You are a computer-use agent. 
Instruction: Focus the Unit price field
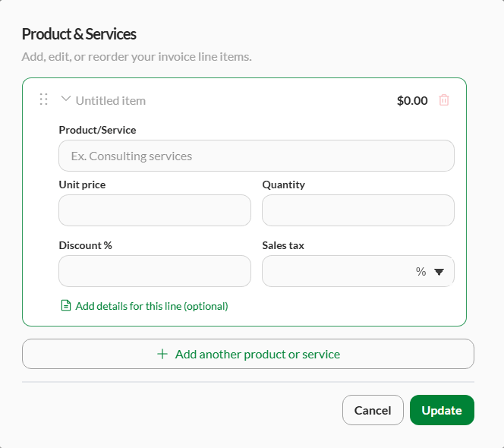coord(155,210)
